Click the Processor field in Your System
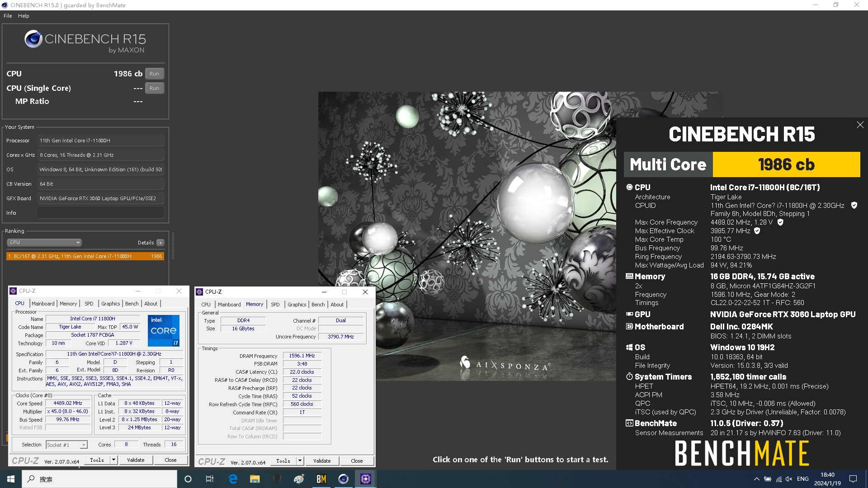This screenshot has height=488, width=868. pyautogui.click(x=100, y=141)
